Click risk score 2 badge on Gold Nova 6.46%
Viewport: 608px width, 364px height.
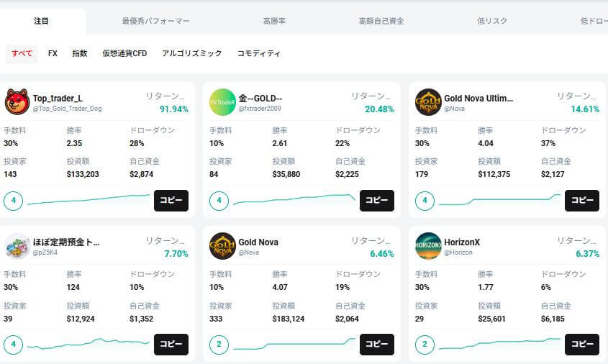(x=219, y=345)
